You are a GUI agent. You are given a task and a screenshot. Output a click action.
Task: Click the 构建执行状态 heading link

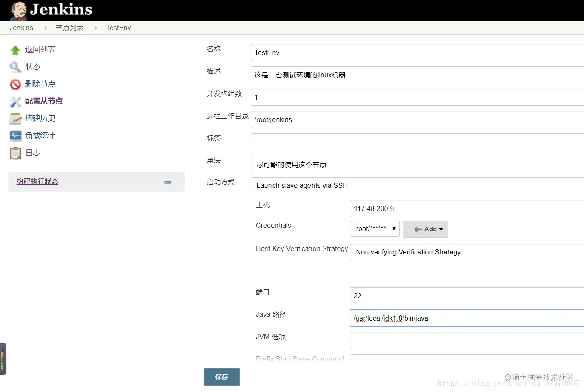click(37, 182)
